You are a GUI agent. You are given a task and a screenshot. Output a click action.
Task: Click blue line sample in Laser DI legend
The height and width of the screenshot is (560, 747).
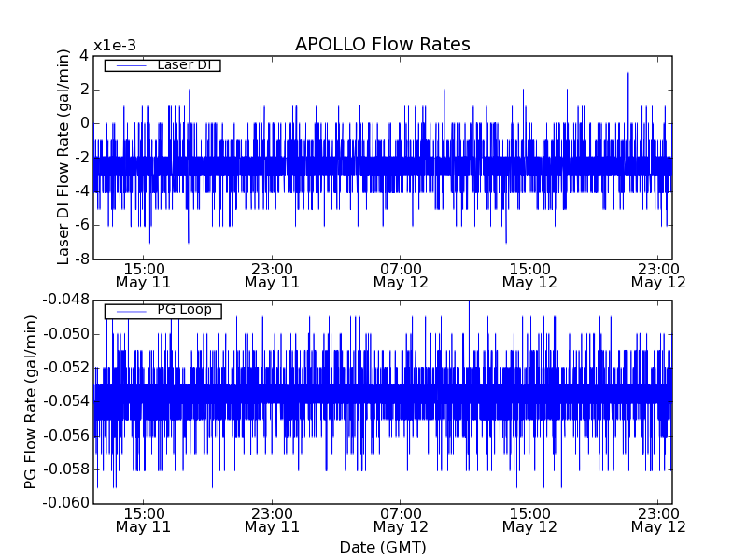tap(129, 65)
